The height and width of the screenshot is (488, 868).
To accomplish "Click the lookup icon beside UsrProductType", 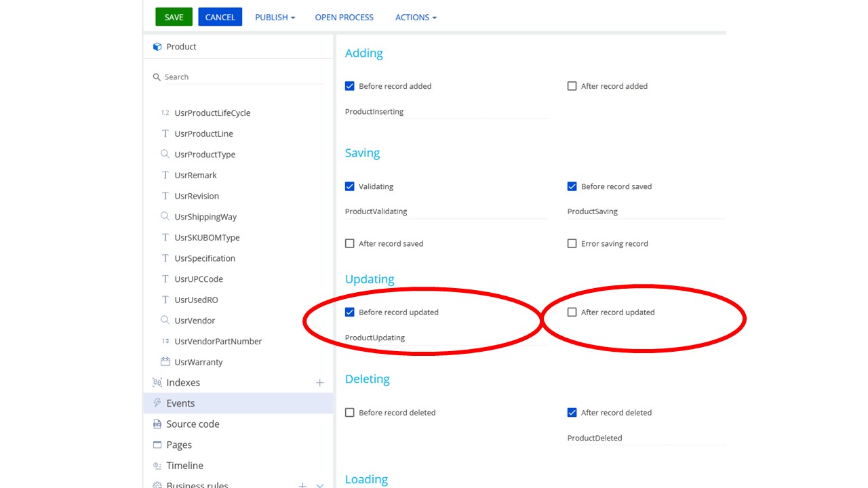I will (165, 154).
